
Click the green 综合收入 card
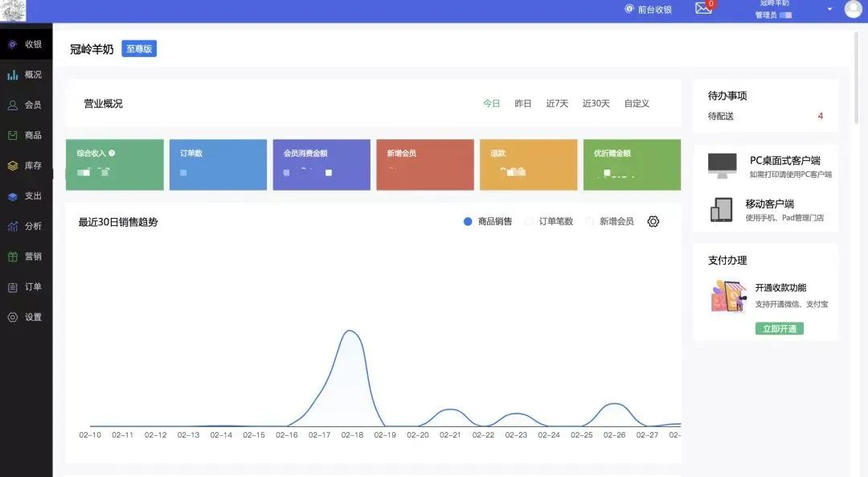pyautogui.click(x=115, y=165)
